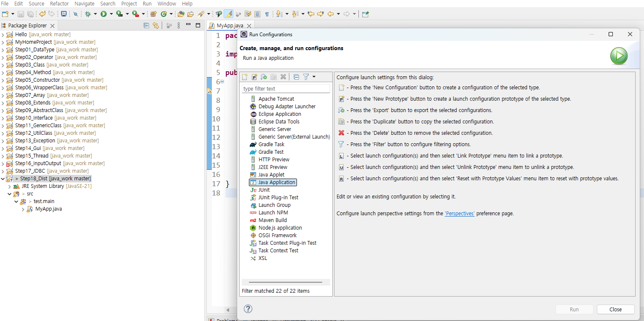
Task: Click the type filter text field
Action: point(286,88)
